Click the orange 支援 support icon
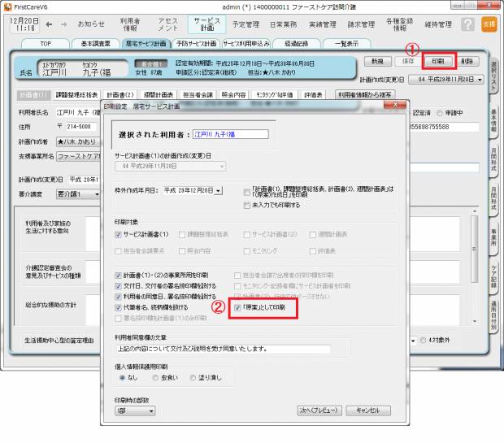The width and height of the screenshot is (504, 443). click(488, 24)
